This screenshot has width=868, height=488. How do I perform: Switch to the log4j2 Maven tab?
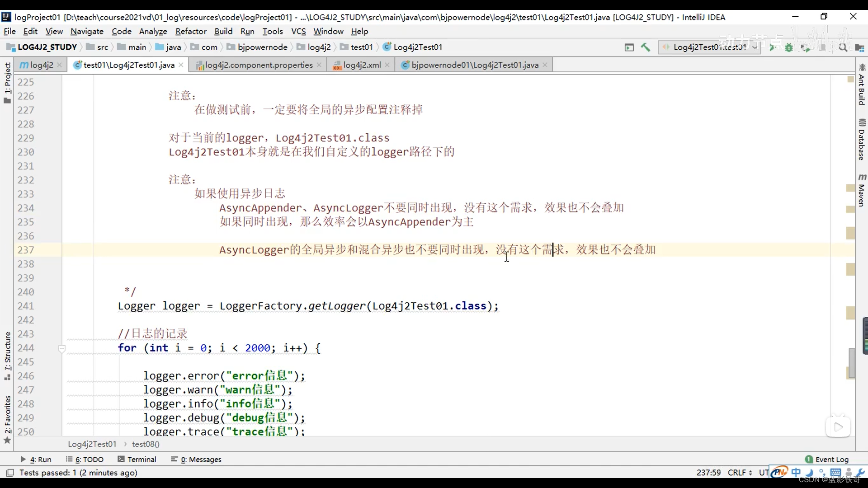(x=41, y=65)
